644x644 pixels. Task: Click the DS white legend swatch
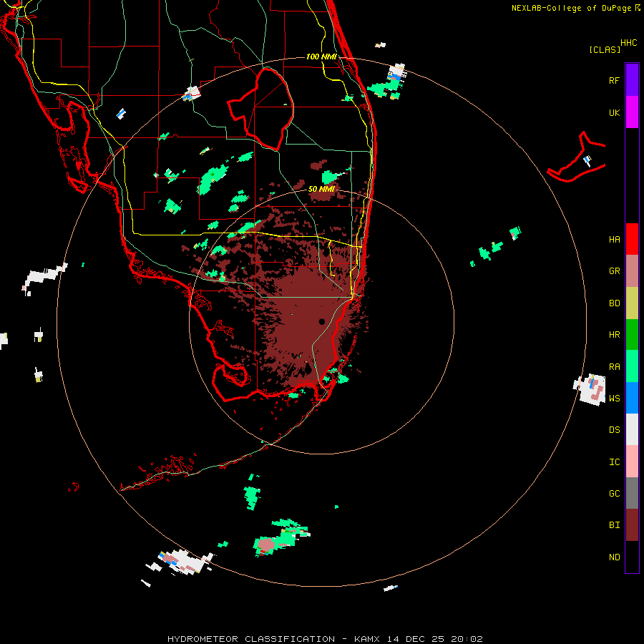[x=632, y=429]
